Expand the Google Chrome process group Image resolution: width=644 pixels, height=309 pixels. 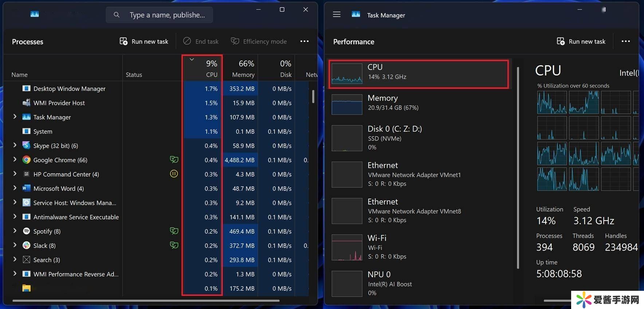15,160
